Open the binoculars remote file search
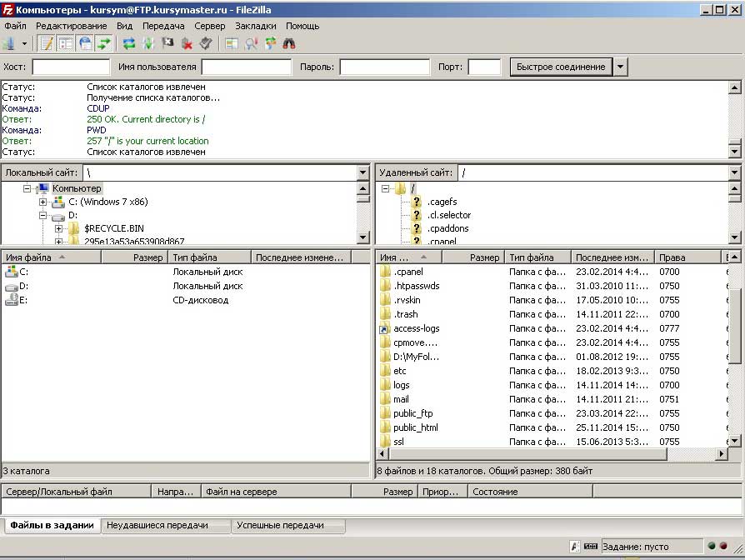745x560 pixels. [289, 43]
